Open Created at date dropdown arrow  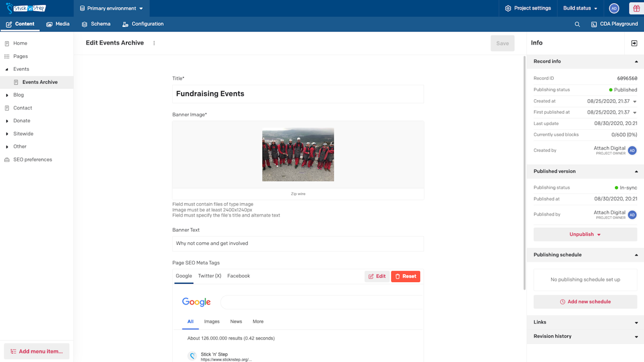click(635, 101)
